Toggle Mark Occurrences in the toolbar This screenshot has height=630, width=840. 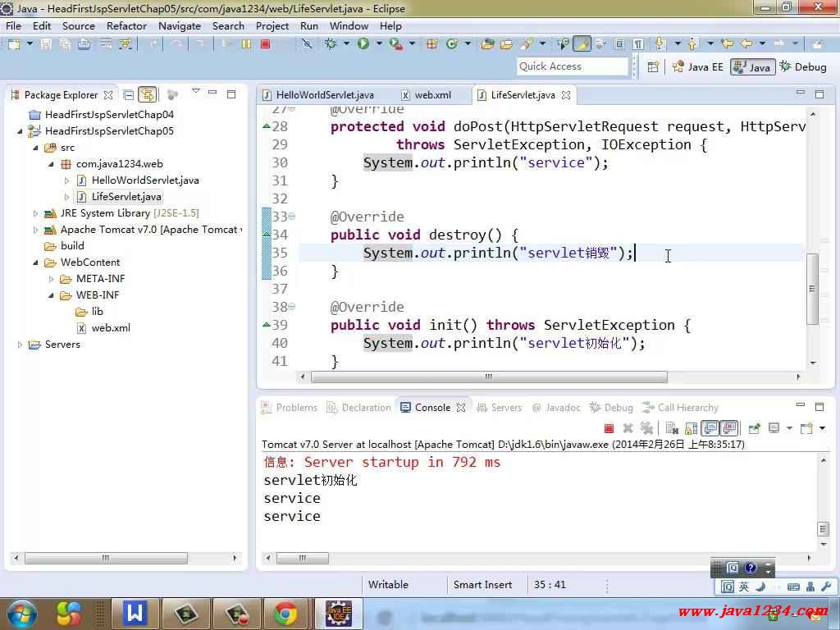click(582, 44)
